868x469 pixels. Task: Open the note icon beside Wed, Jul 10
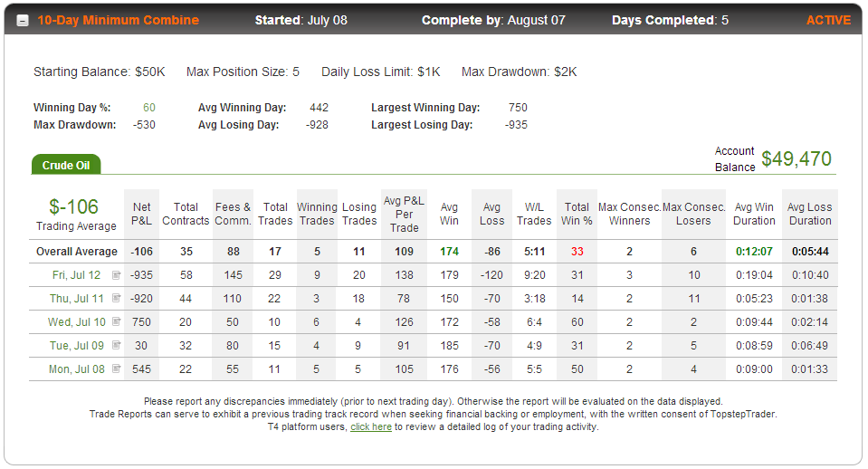tap(116, 321)
